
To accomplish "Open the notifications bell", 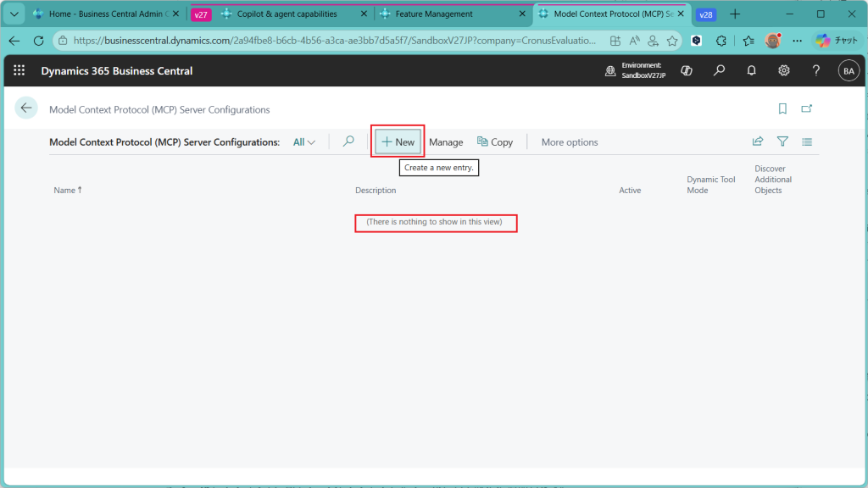I will click(x=751, y=71).
